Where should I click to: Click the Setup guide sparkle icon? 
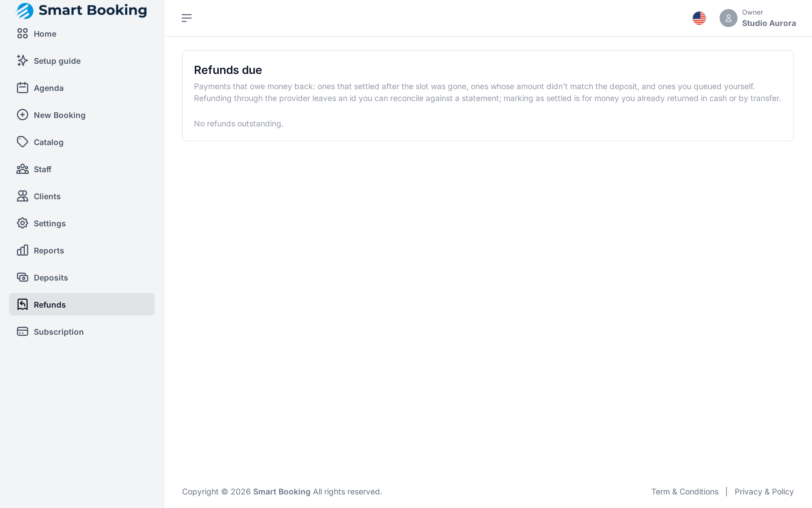coord(23,61)
